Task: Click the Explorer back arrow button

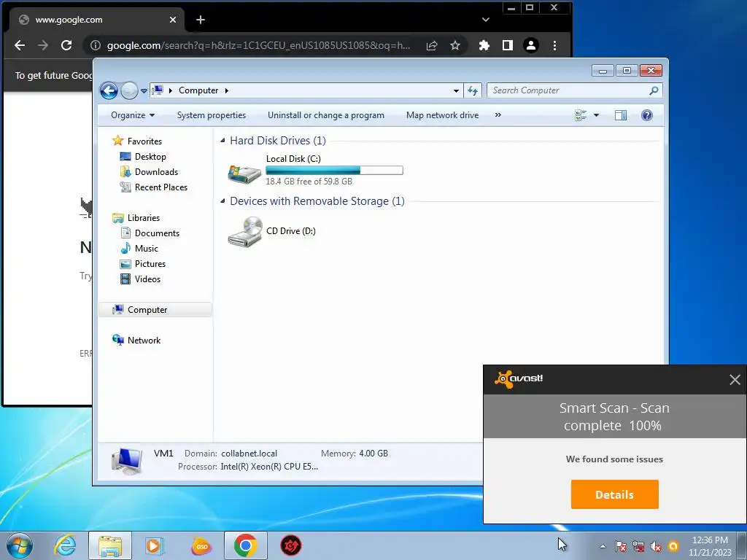Action: 109,90
